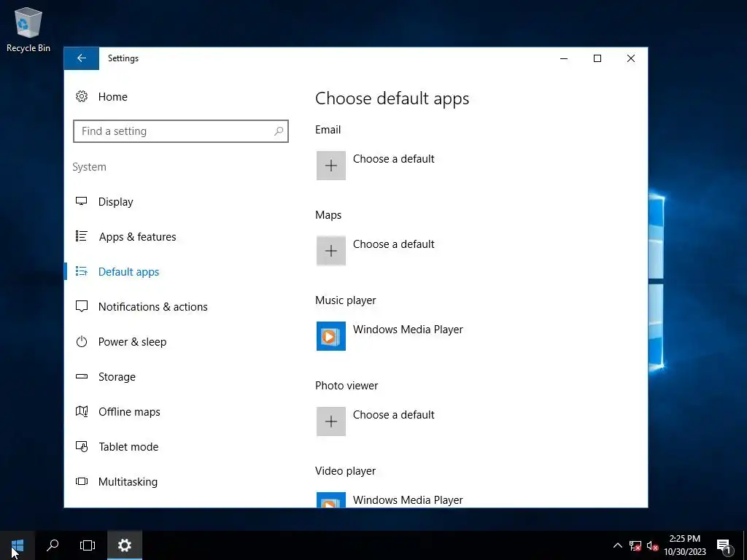Image resolution: width=747 pixels, height=560 pixels.
Task: Click the plus tile under Email
Action: pyautogui.click(x=331, y=166)
